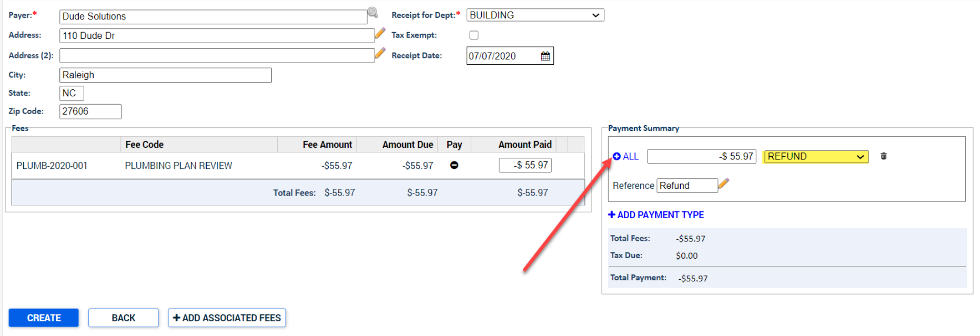980x336 pixels.
Task: Focus Reference field Refund
Action: pyautogui.click(x=687, y=186)
